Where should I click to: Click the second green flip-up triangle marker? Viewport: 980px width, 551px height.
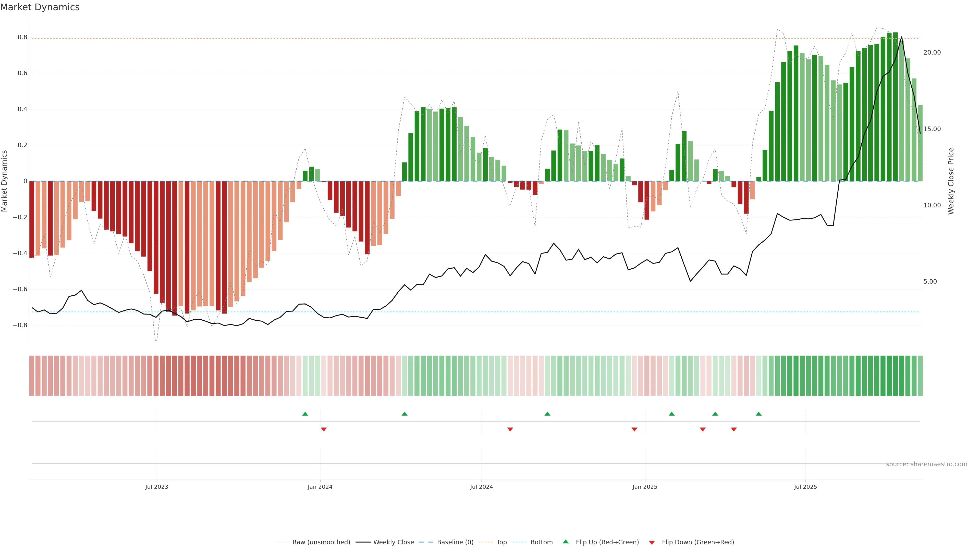coord(405,414)
